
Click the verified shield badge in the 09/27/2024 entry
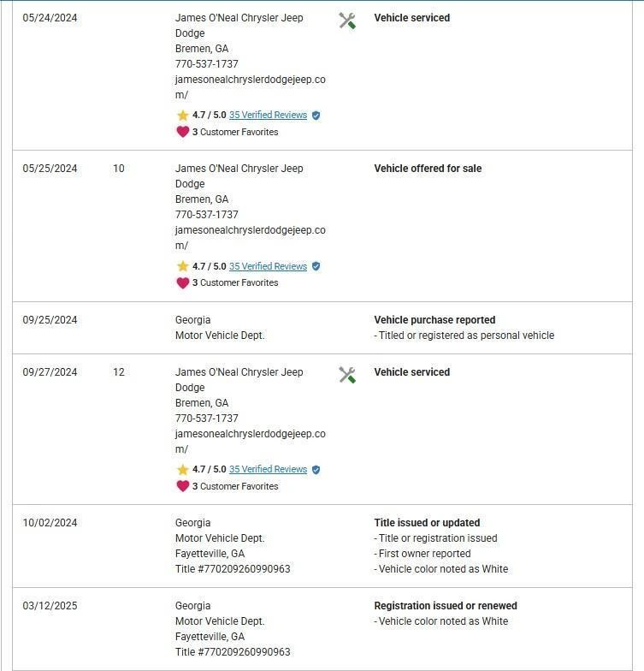(x=316, y=470)
